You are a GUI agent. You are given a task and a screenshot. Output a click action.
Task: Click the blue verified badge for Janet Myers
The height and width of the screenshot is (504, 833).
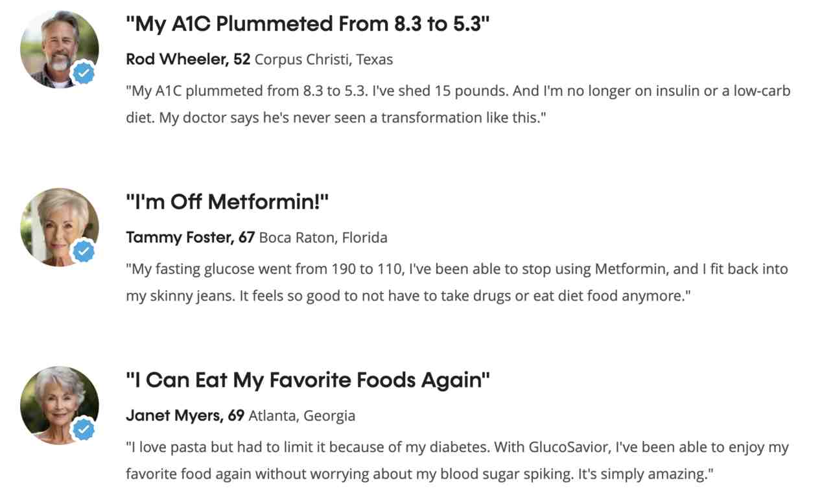(84, 429)
